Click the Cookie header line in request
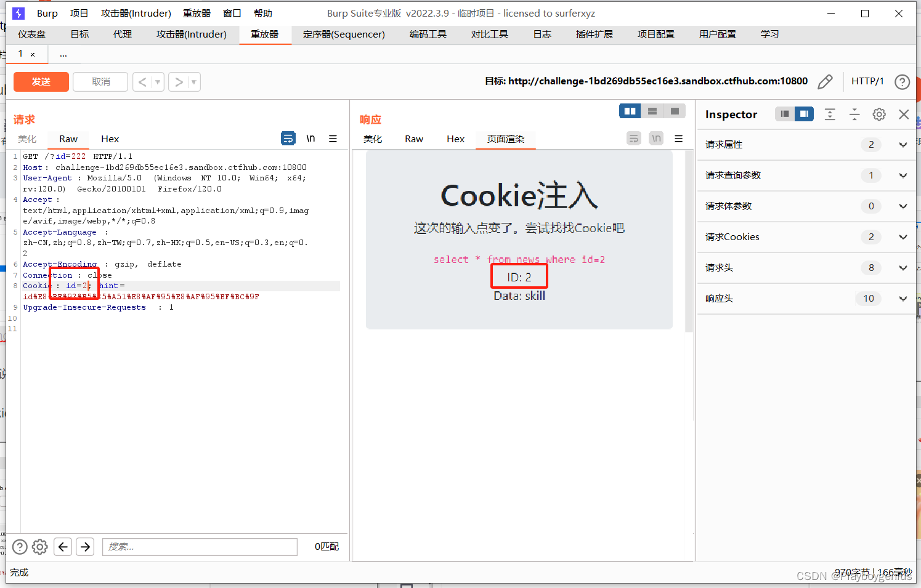 point(181,286)
